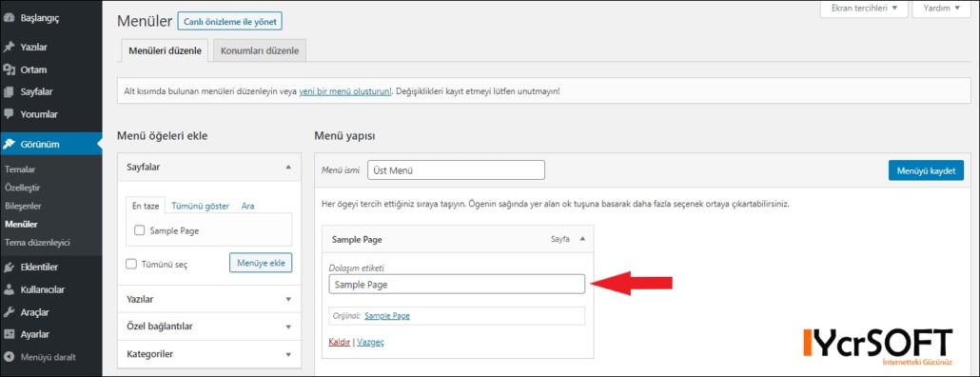Switch to Konumları düzenle tab
The width and height of the screenshot is (980, 377).
tap(260, 50)
